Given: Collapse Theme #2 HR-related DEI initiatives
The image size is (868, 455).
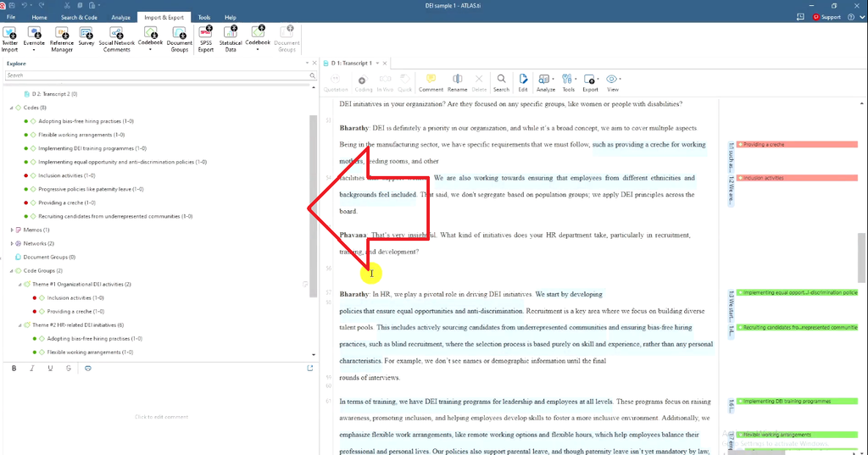Looking at the screenshot, I should click(20, 325).
